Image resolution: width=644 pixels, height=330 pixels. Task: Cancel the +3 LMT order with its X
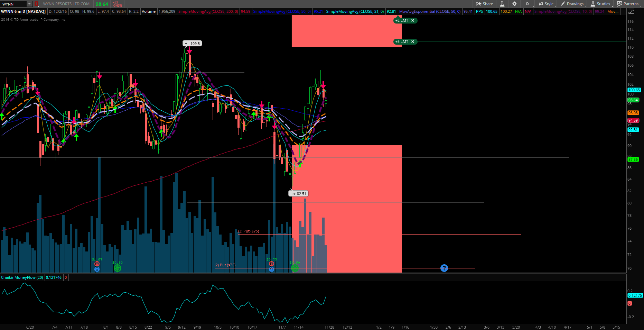click(x=413, y=42)
